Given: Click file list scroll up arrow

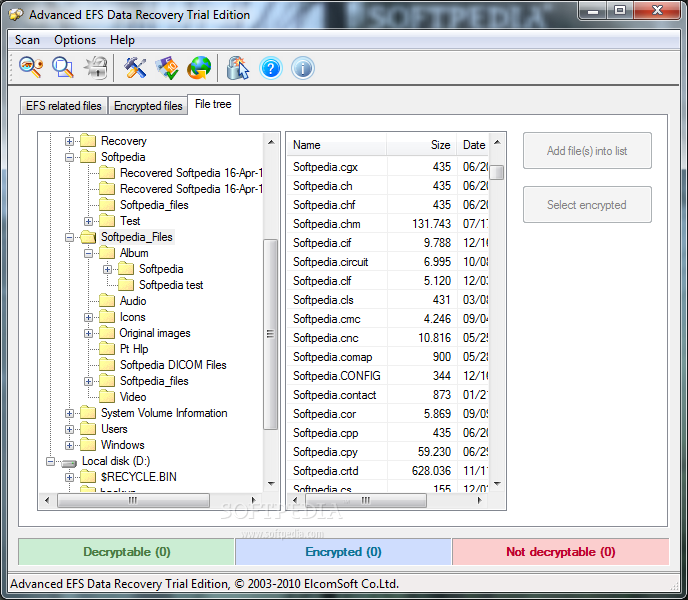Looking at the screenshot, I should (497, 142).
